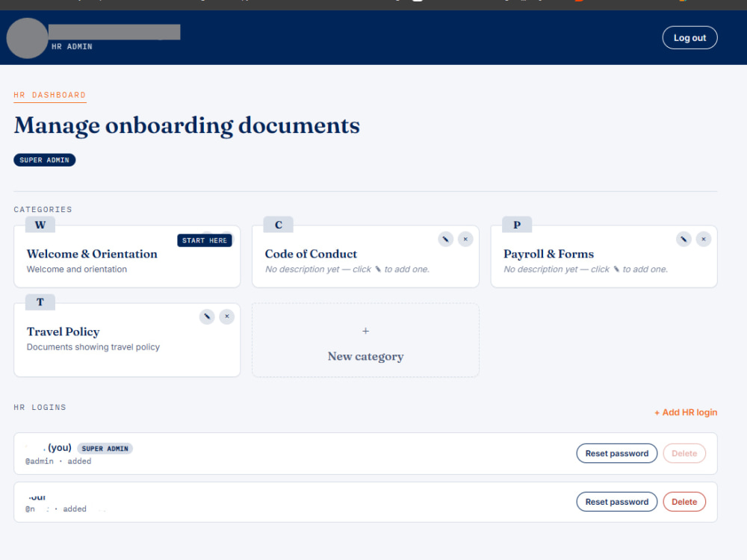The image size is (747, 560).
Task: Open the Code of Conduct category title
Action: [311, 254]
